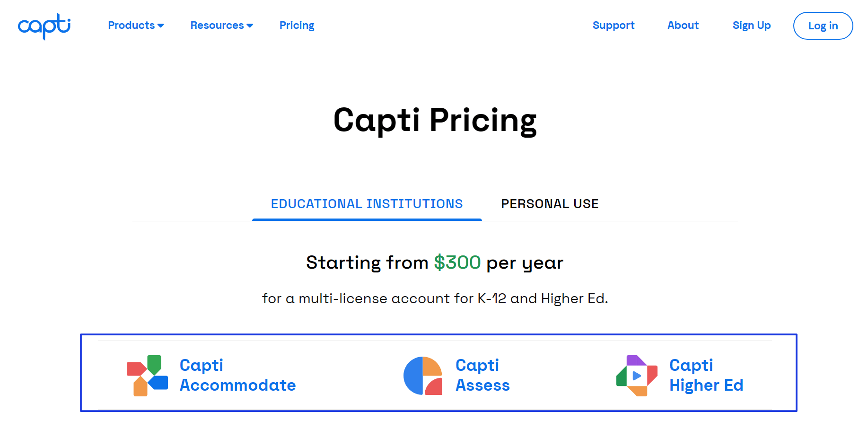Image resolution: width=868 pixels, height=429 pixels.
Task: Visit the About page
Action: point(683,25)
